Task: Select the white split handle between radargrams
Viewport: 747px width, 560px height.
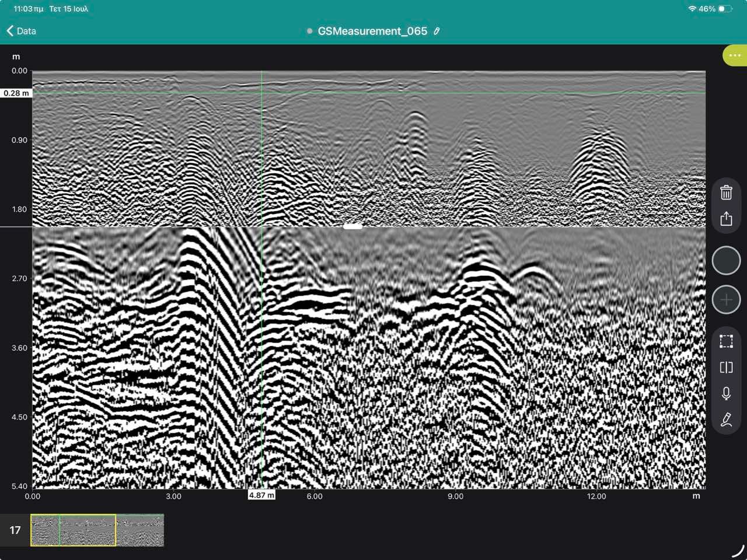Action: click(x=352, y=226)
